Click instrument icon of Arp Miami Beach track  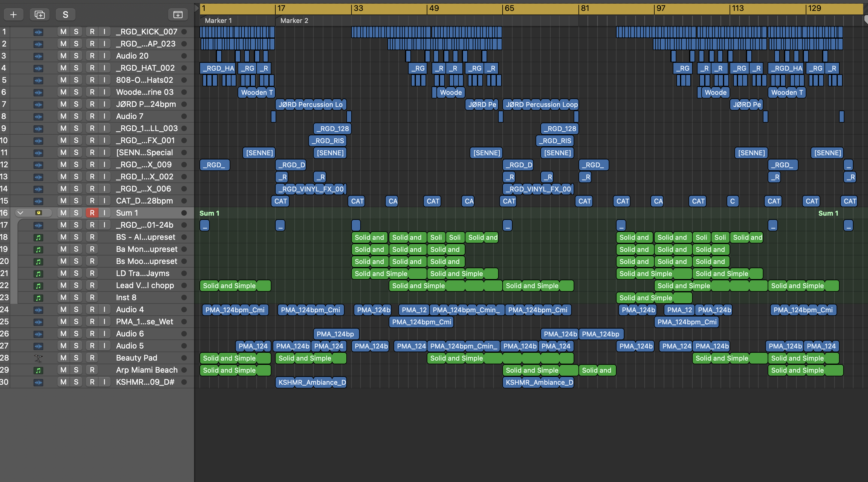pos(38,370)
